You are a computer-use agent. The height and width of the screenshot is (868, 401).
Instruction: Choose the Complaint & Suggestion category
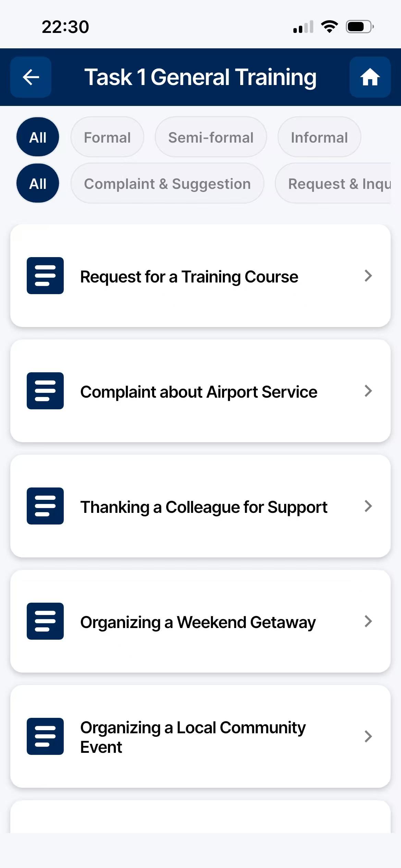coord(167,183)
